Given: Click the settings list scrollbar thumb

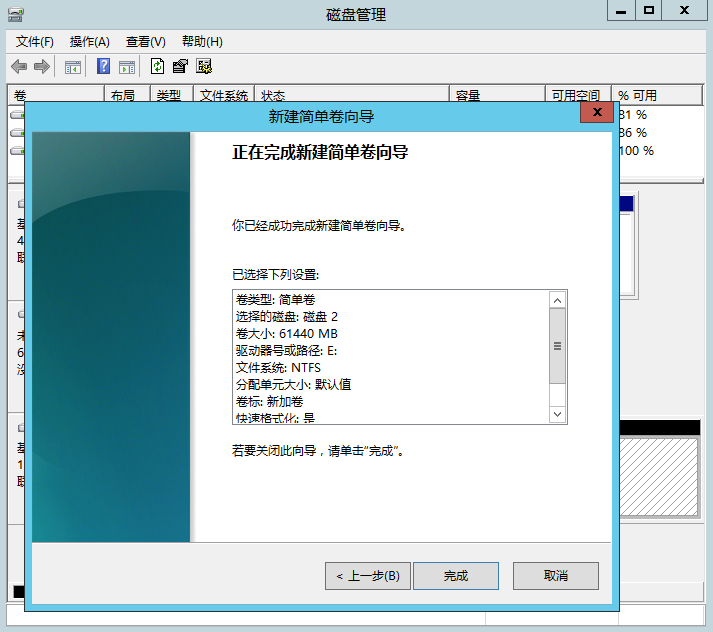Looking at the screenshot, I should click(557, 346).
